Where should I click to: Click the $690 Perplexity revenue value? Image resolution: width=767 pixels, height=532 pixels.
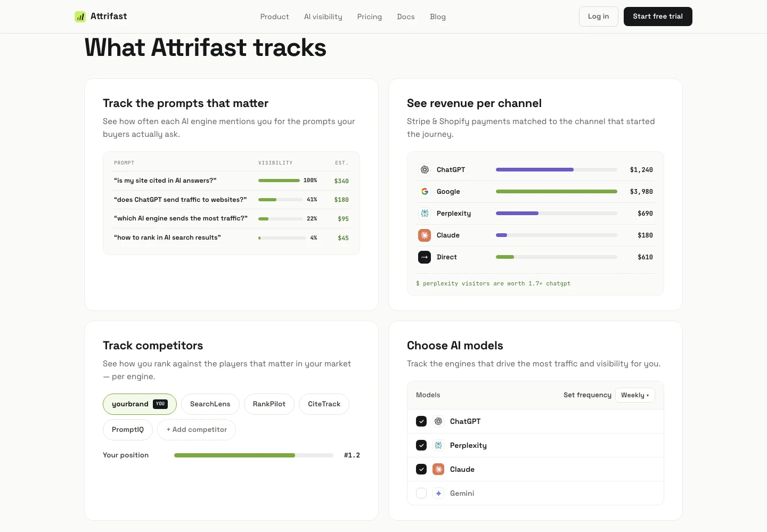pyautogui.click(x=645, y=214)
